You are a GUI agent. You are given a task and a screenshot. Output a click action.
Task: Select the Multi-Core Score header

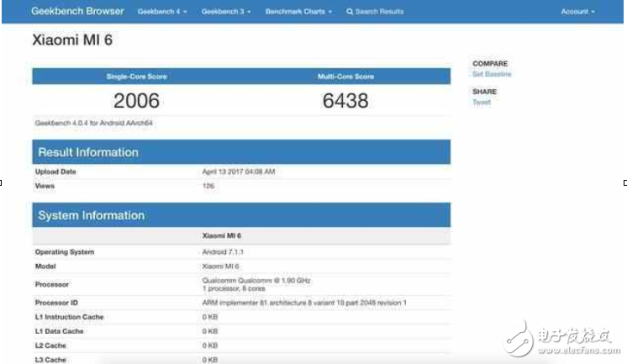coord(345,76)
